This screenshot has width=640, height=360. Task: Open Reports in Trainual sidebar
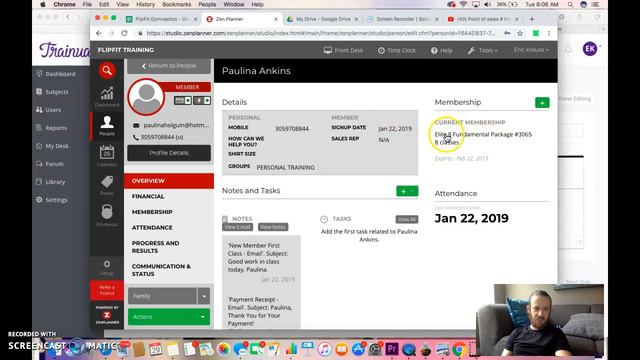click(51, 128)
